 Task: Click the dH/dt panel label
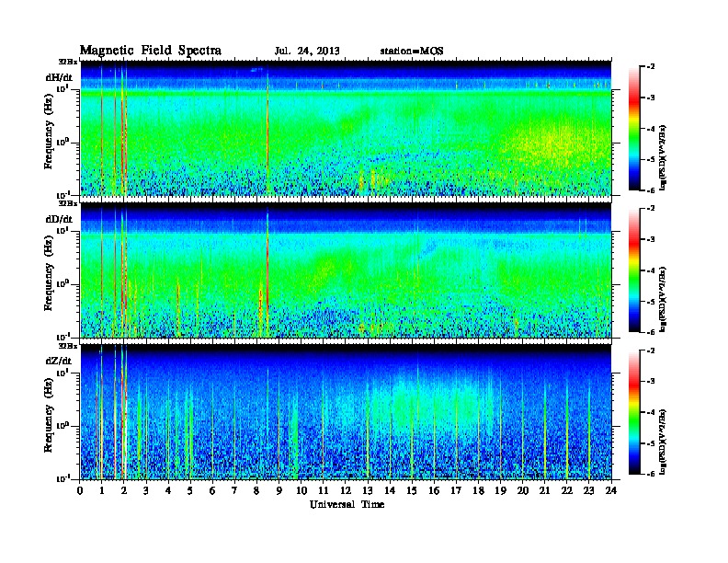pyautogui.click(x=59, y=77)
